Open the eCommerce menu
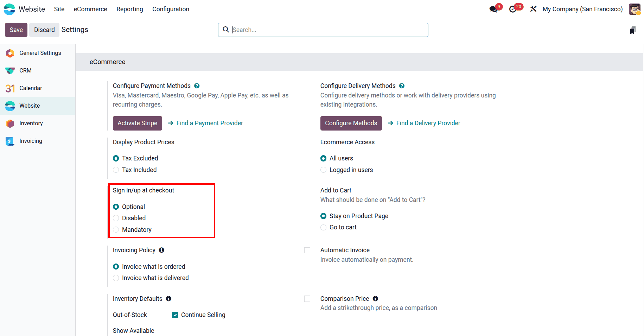This screenshot has width=644, height=336. click(90, 9)
